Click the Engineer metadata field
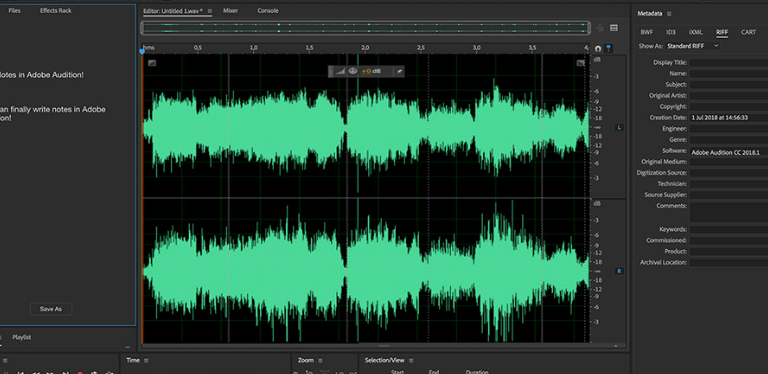This screenshot has height=374, width=768. (729, 129)
